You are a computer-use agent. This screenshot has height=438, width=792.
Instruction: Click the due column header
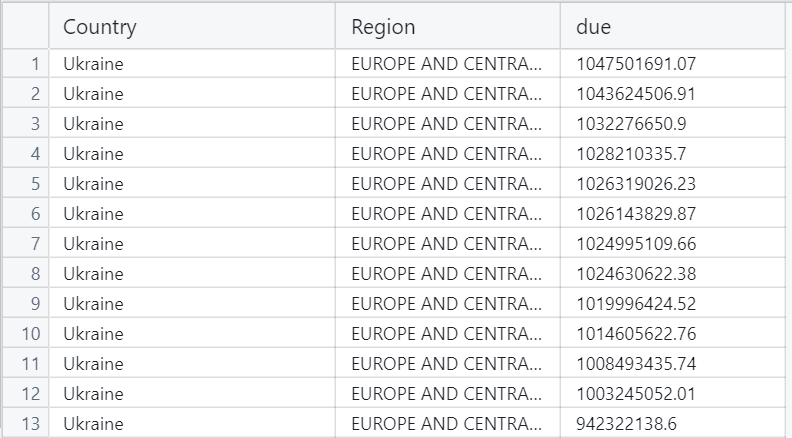click(x=673, y=26)
